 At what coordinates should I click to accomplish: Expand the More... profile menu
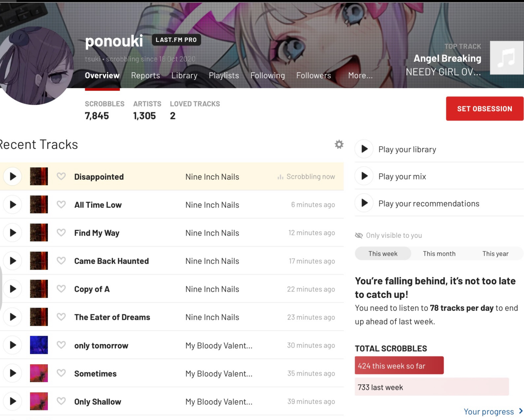360,76
